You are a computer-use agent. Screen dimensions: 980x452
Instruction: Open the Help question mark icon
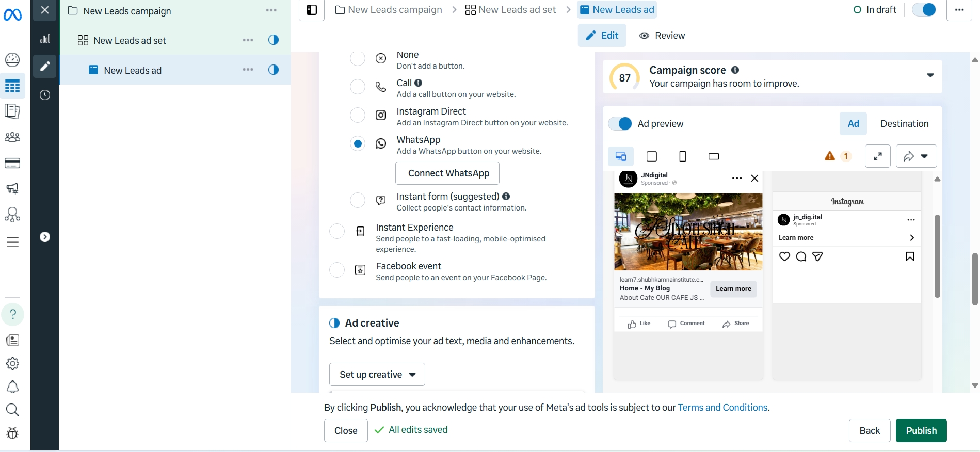pos(13,314)
